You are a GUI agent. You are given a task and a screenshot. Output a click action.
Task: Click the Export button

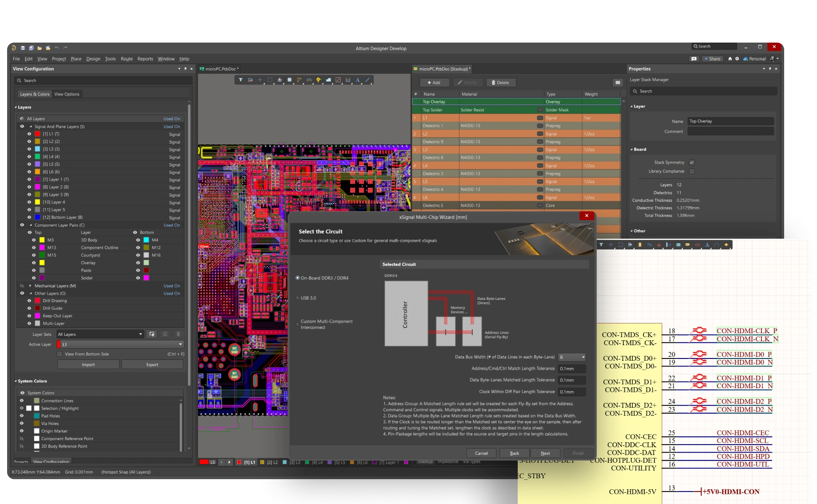[x=152, y=365]
